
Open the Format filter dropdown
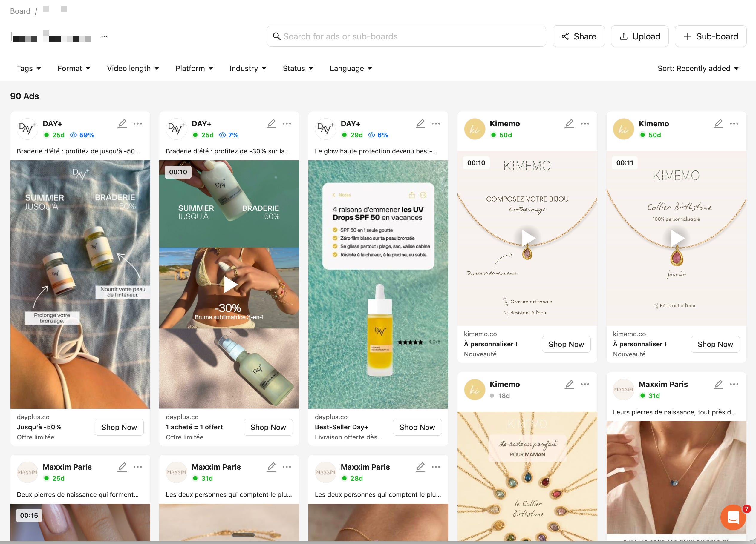point(74,68)
